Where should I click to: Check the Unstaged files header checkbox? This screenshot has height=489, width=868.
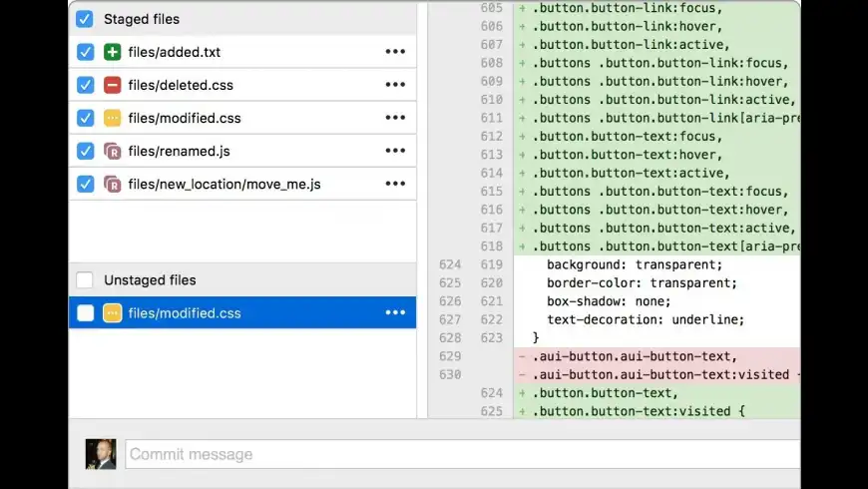(85, 280)
